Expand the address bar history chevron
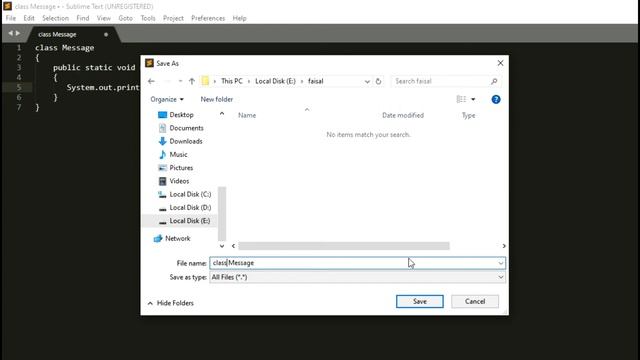640x360 pixels. click(367, 81)
